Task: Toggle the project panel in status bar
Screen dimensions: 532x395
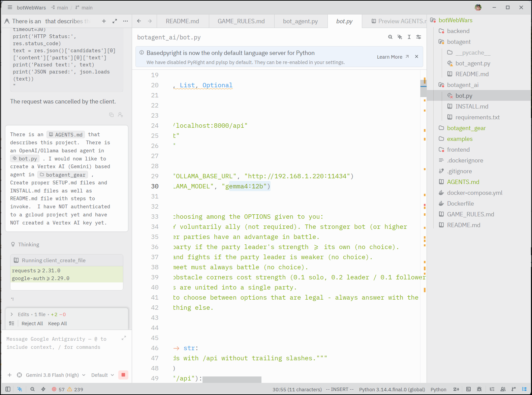Action: pyautogui.click(x=524, y=389)
